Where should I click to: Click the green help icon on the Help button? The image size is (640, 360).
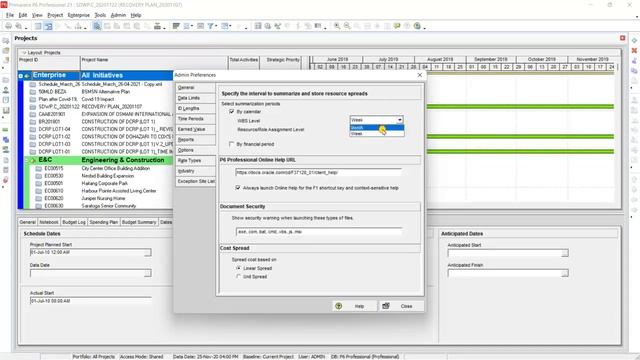[338, 306]
